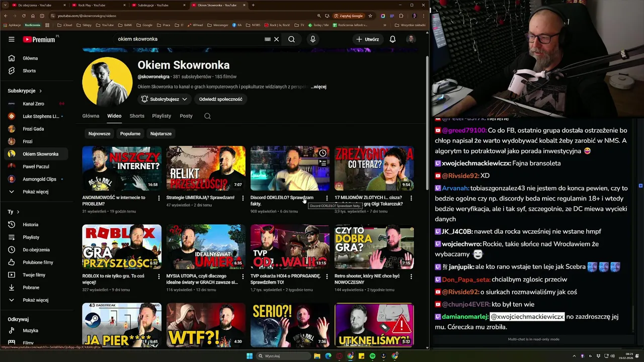Open Do obejrzenia watch later
This screenshot has width=644, height=362.
click(x=35, y=250)
